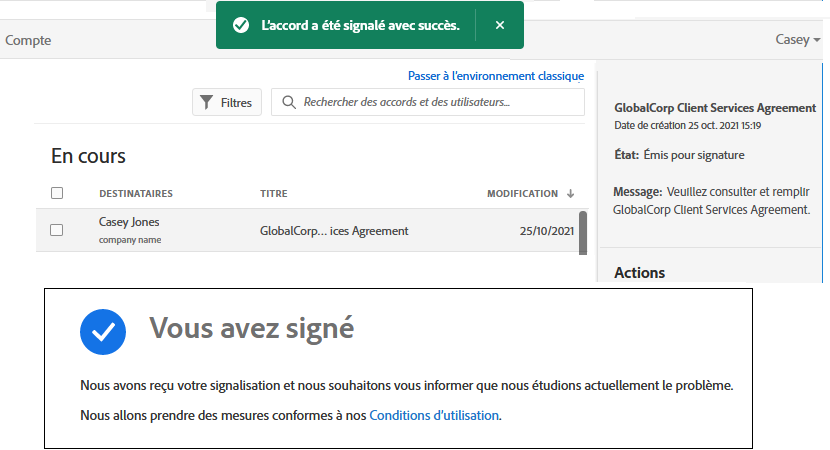Open the Casey user dropdown
Image resolution: width=830 pixels, height=450 pixels.
pos(798,40)
